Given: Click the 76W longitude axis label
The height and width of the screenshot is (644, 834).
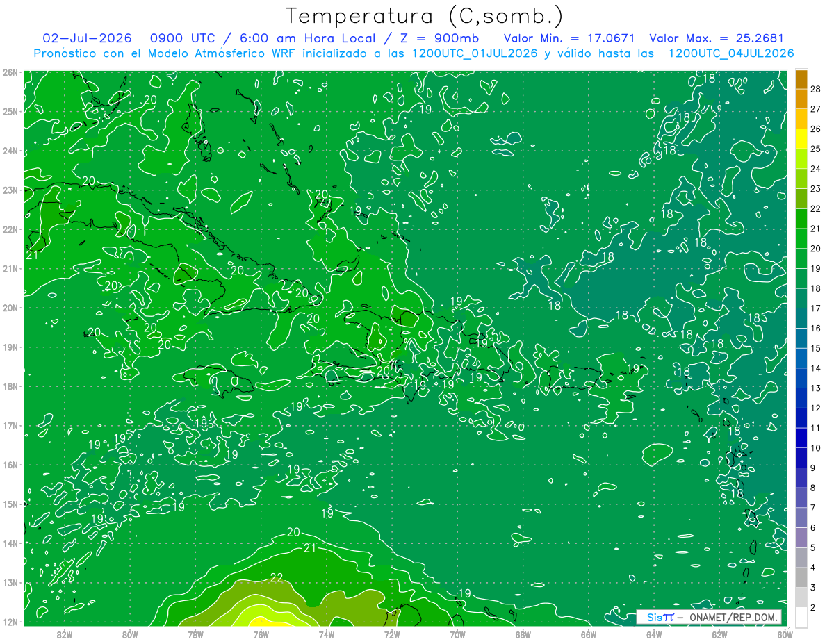Looking at the screenshot, I should point(261,634).
